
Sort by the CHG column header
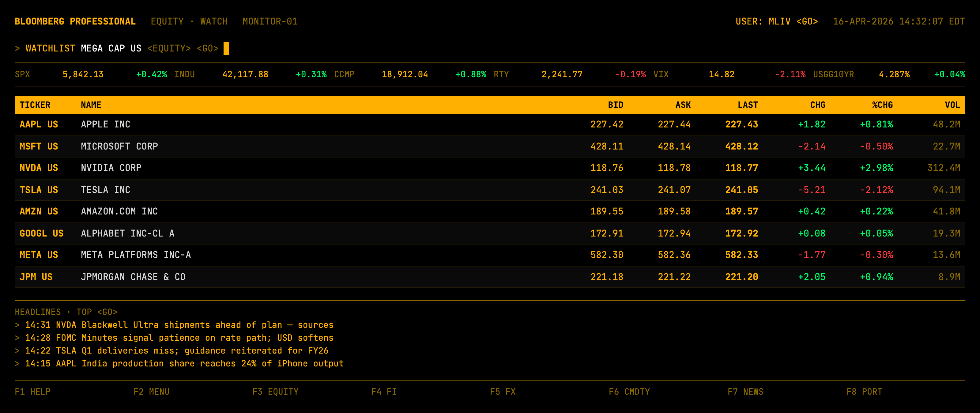[818, 105]
